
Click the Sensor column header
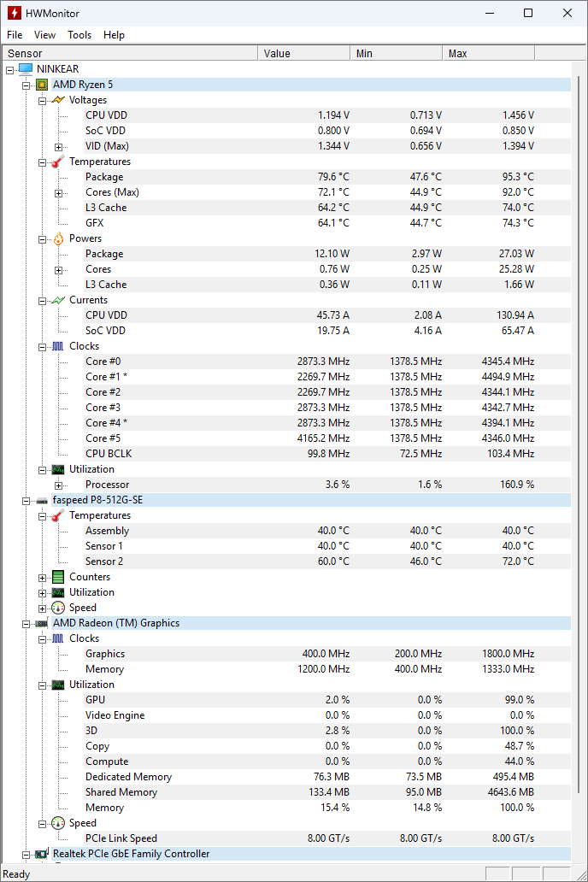coord(128,53)
